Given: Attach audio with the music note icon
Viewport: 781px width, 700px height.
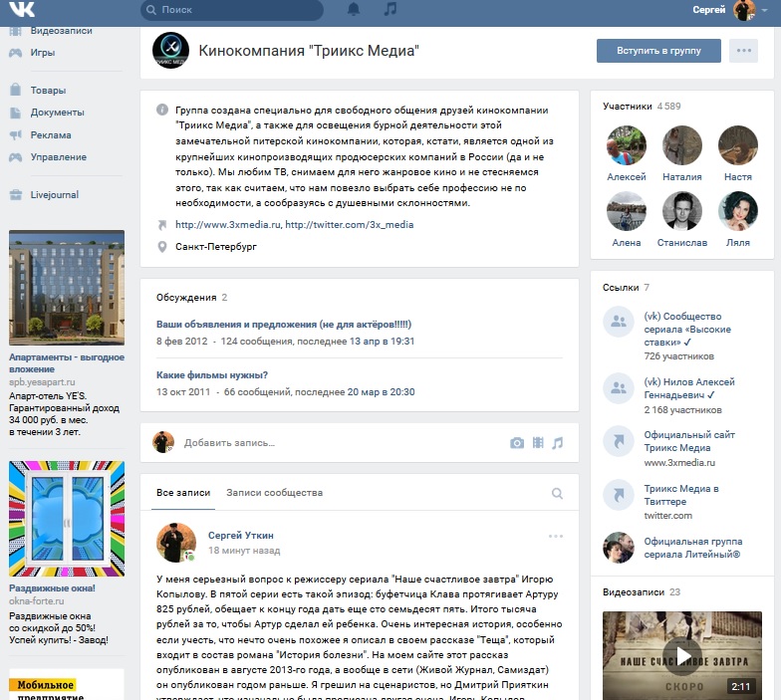Looking at the screenshot, I should tap(558, 442).
